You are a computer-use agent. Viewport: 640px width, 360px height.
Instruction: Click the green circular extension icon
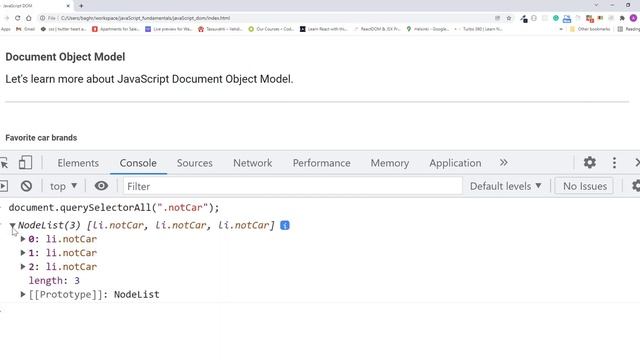556,18
